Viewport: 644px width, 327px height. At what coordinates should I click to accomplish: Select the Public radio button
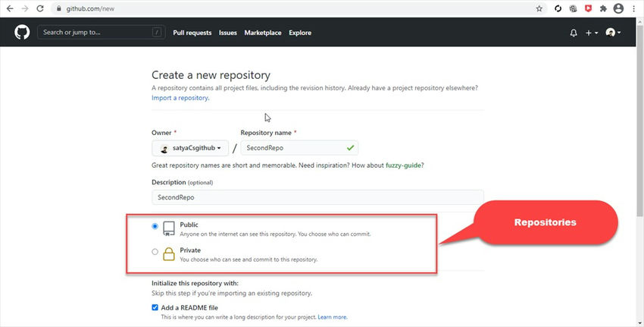point(155,226)
